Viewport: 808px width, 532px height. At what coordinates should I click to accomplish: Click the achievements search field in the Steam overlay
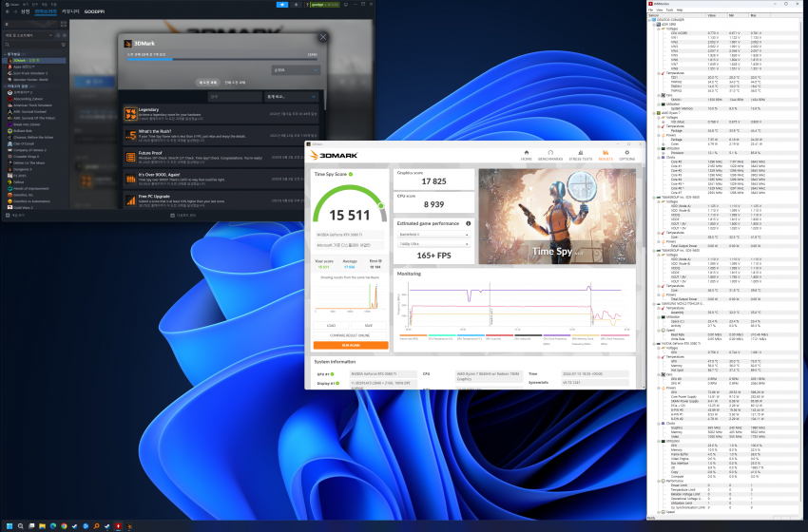click(x=235, y=97)
